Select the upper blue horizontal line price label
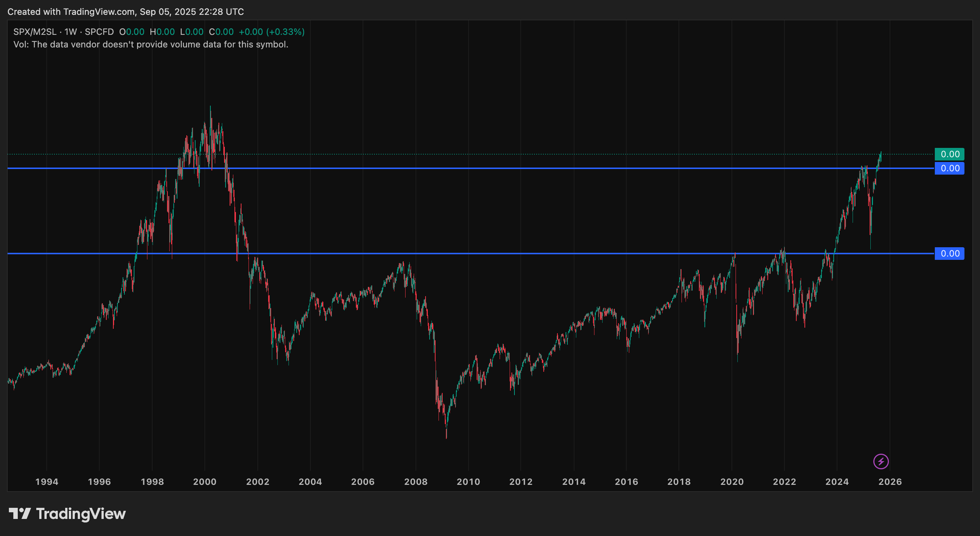 (x=949, y=168)
